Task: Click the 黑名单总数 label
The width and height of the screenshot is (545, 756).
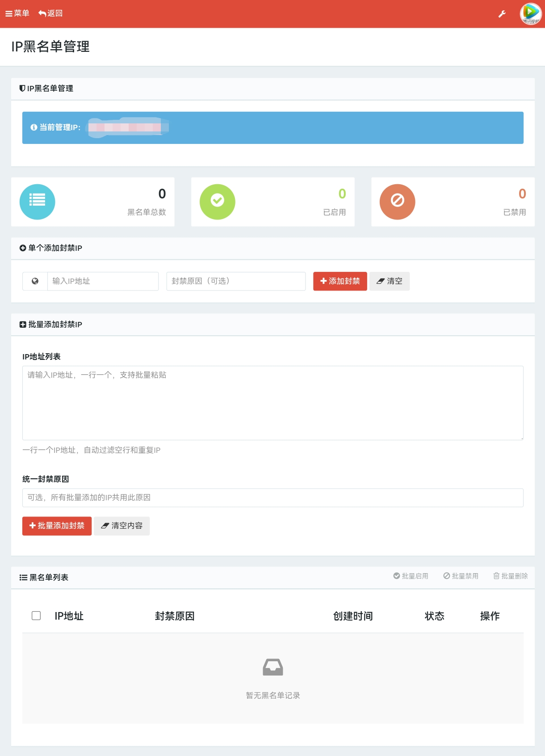Action: pos(147,212)
